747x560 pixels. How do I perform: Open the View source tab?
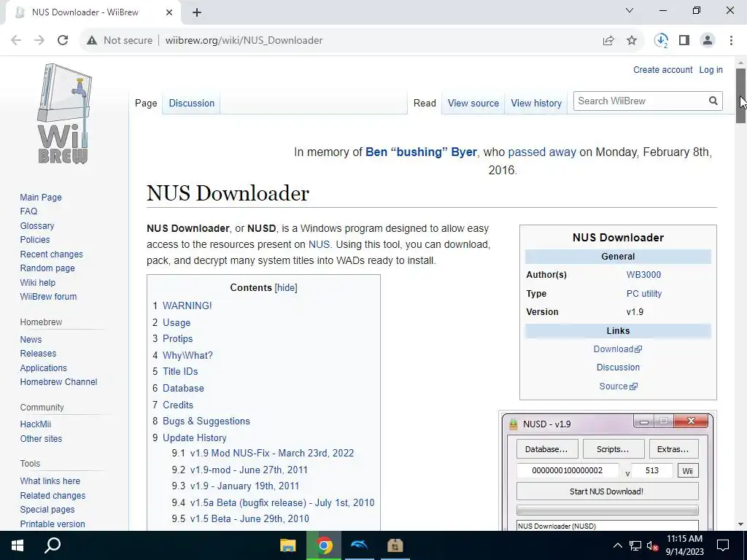pyautogui.click(x=473, y=103)
